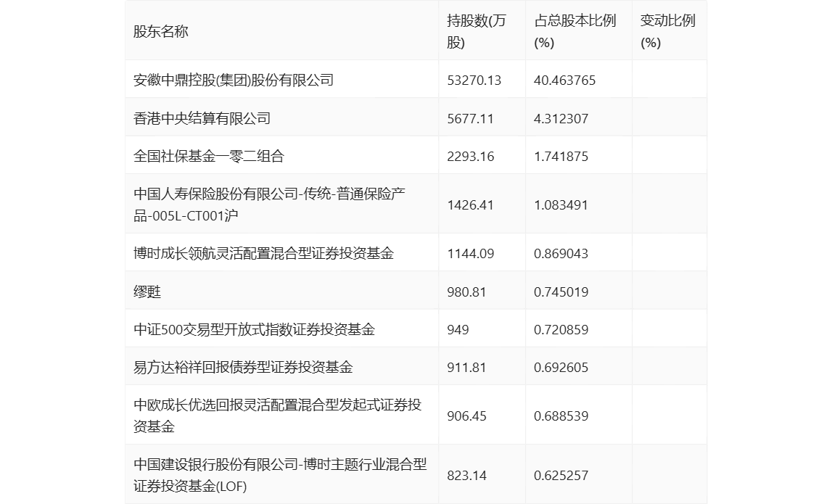The image size is (832, 504).
Task: Select shareholder name 缪甦
Action: (x=147, y=292)
